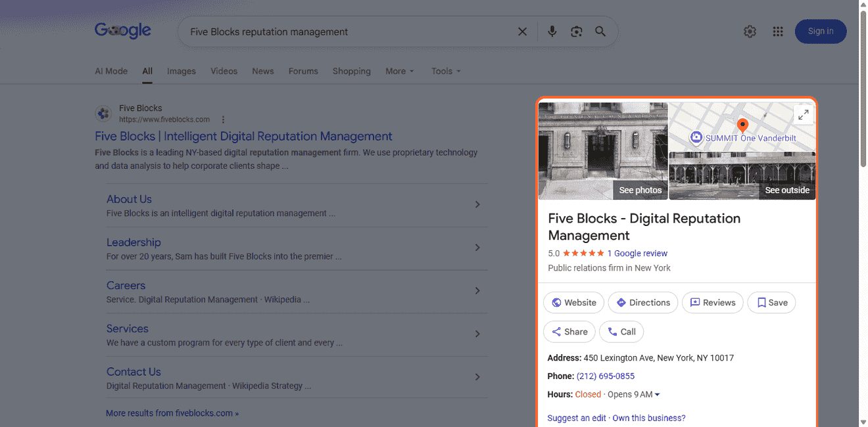Click the phone number (212) 695-0855
The image size is (868, 427).
point(606,376)
